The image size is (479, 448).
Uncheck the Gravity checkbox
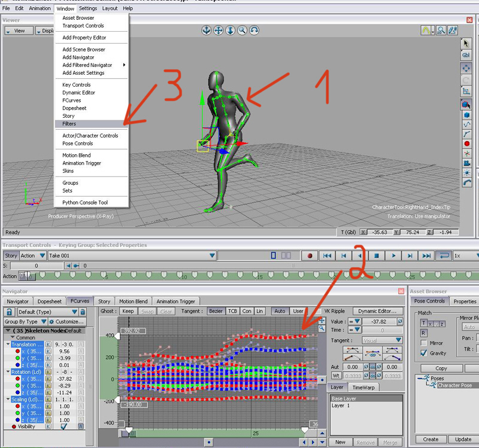pos(423,353)
